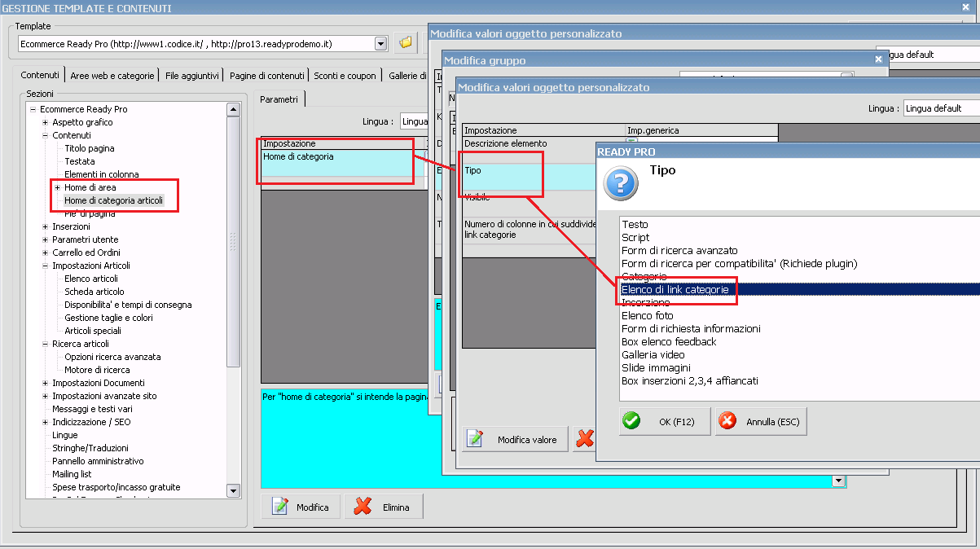Select Titolo pagina in the tree

[90, 148]
